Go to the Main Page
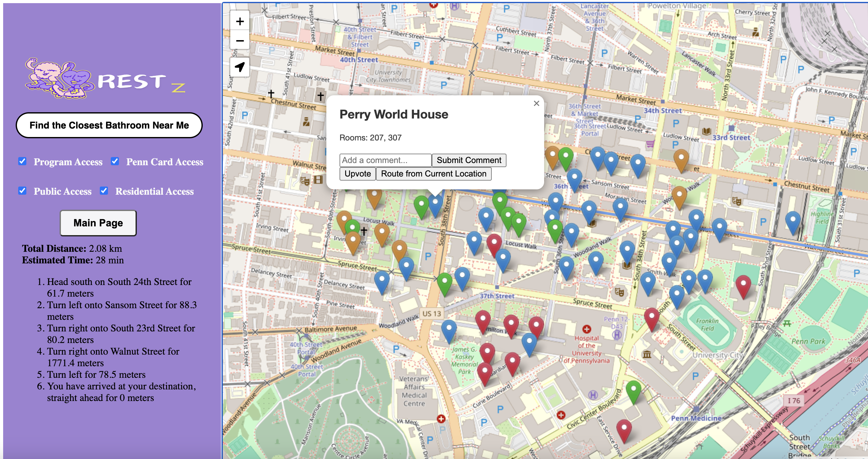Image resolution: width=868 pixels, height=459 pixels. pyautogui.click(x=98, y=223)
